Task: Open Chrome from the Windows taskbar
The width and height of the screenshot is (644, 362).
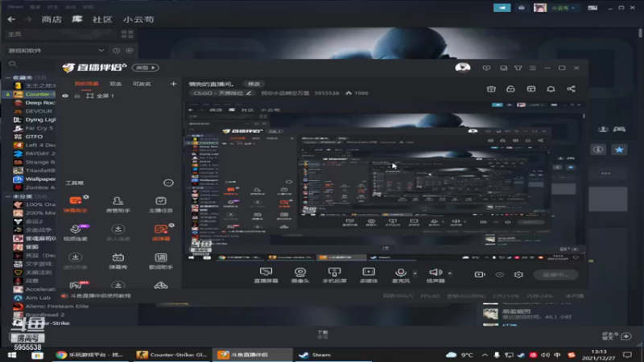Action: tap(91, 355)
